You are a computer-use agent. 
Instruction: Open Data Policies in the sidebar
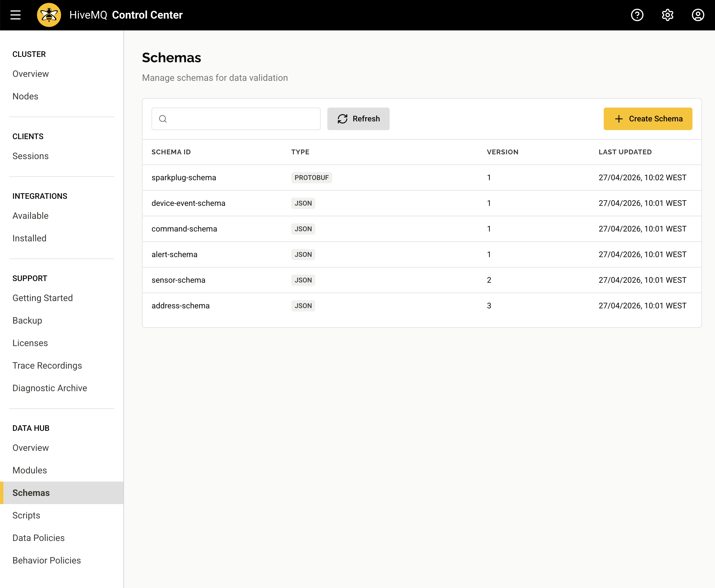point(38,538)
